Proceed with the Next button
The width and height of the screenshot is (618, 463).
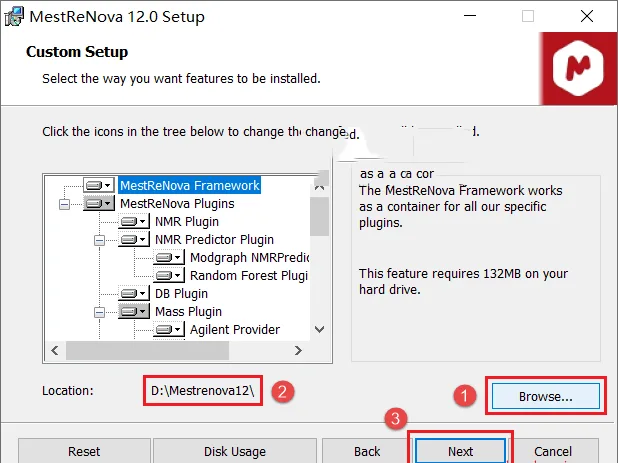point(460,451)
